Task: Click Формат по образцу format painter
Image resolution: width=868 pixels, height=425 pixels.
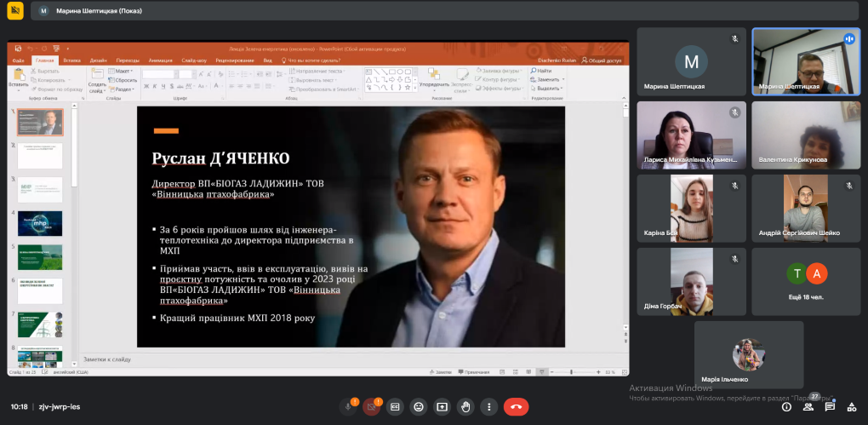Action: 56,89
